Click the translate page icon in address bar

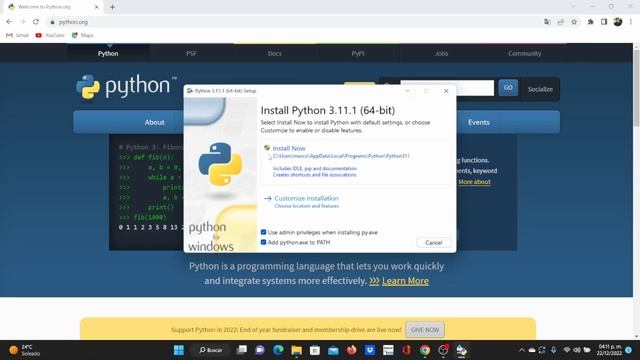547,22
